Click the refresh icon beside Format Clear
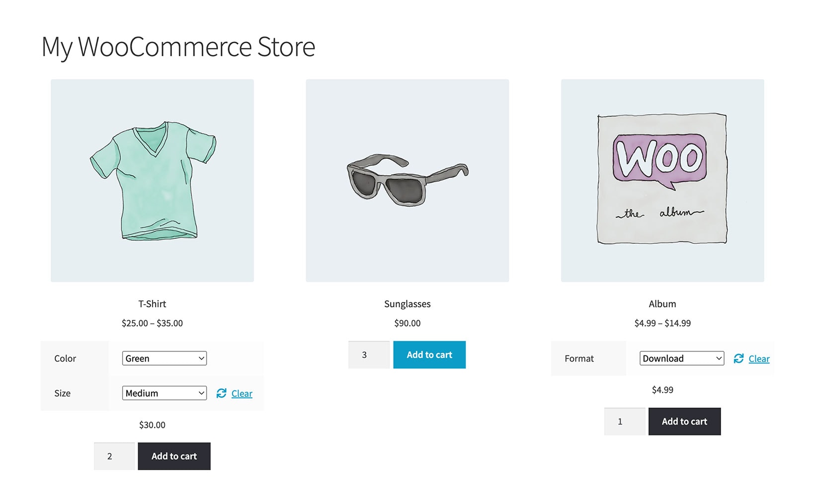815x504 pixels. point(739,359)
